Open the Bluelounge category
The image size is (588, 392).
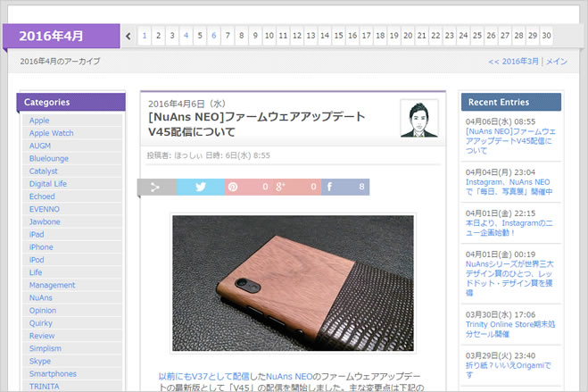(x=49, y=159)
